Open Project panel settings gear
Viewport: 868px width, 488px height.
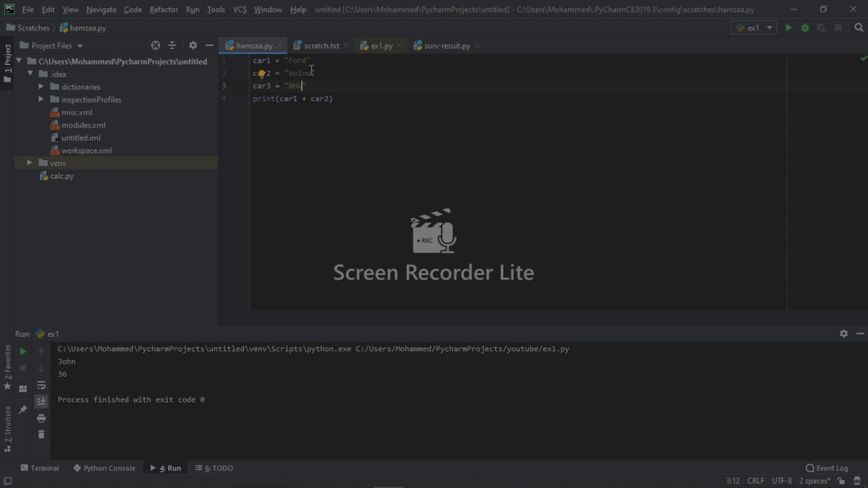(193, 45)
